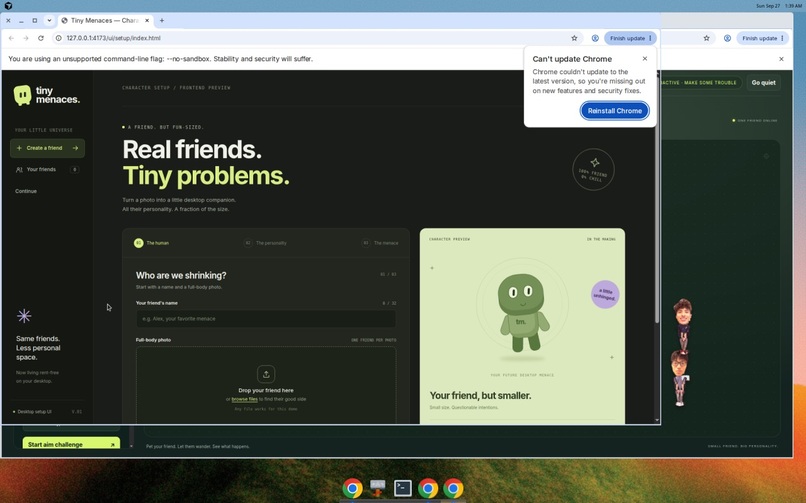The height and width of the screenshot is (503, 806).
Task: Dismiss the no-sandbox warning bar
Action: (x=781, y=59)
